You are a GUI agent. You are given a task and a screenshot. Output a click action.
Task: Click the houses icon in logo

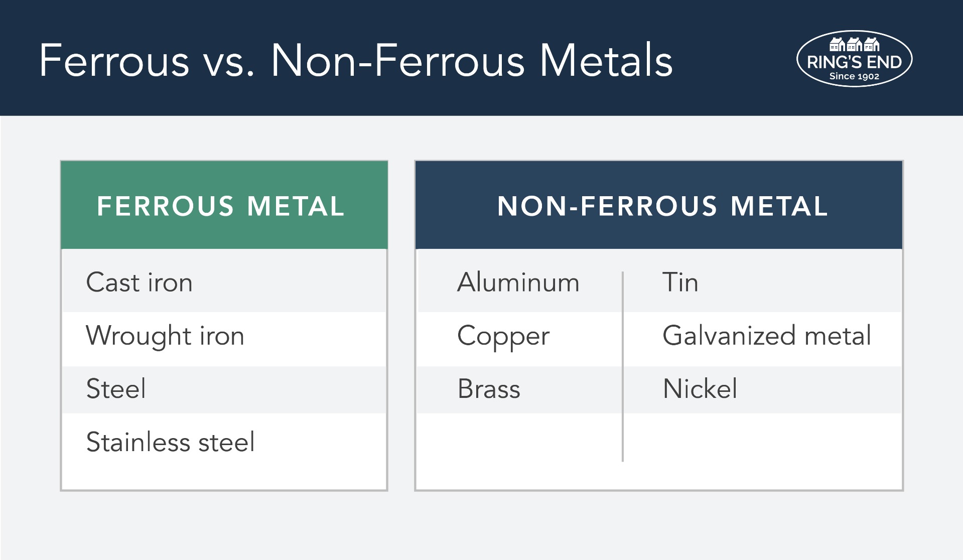pyautogui.click(x=854, y=45)
